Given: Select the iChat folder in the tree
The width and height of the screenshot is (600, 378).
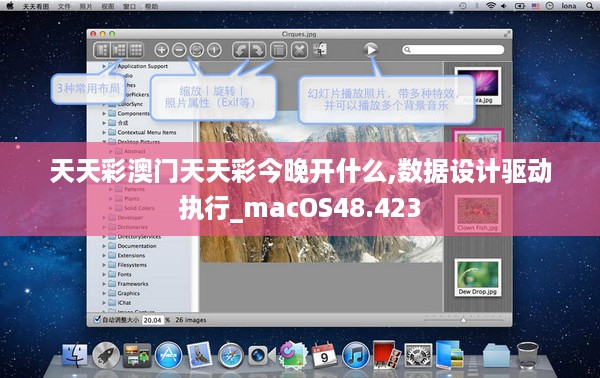Looking at the screenshot, I should coord(124,303).
